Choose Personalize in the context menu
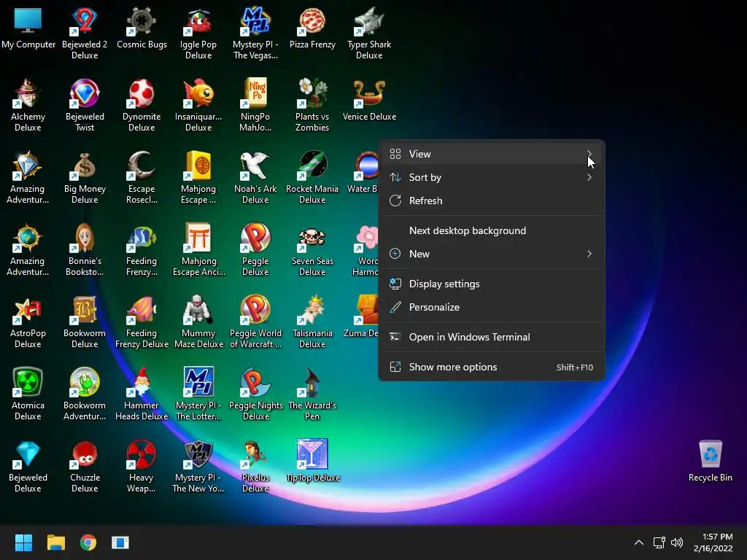747x560 pixels. (492, 307)
